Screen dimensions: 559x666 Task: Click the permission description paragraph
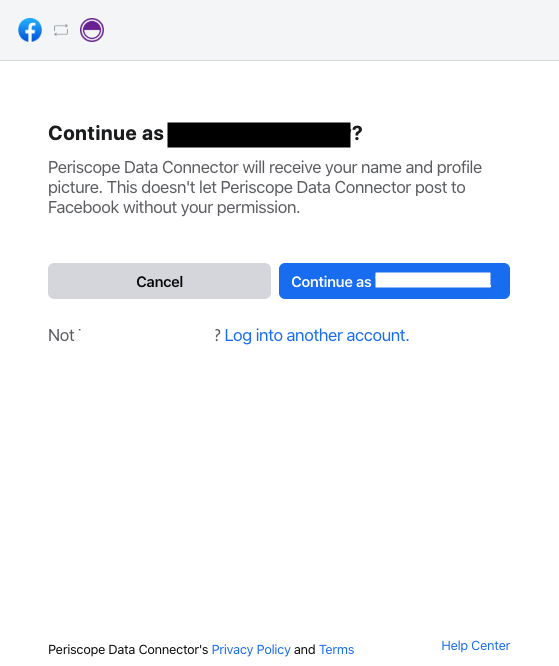pyautogui.click(x=265, y=187)
